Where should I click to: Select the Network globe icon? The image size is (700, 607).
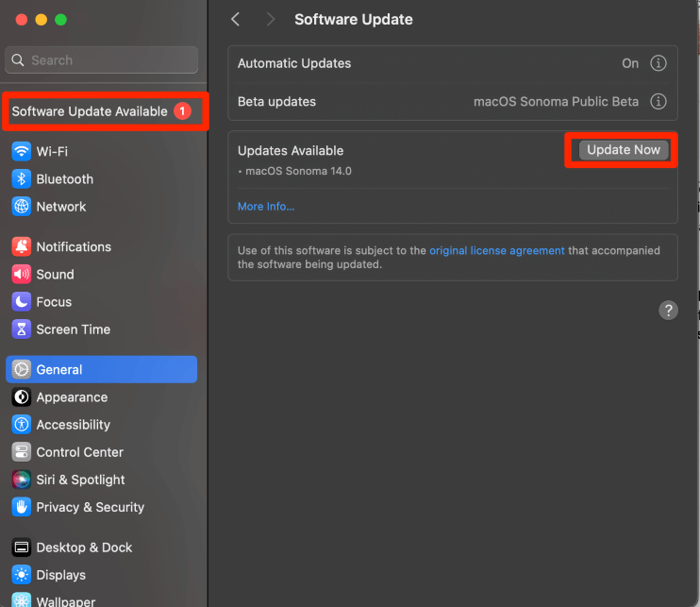(21, 206)
